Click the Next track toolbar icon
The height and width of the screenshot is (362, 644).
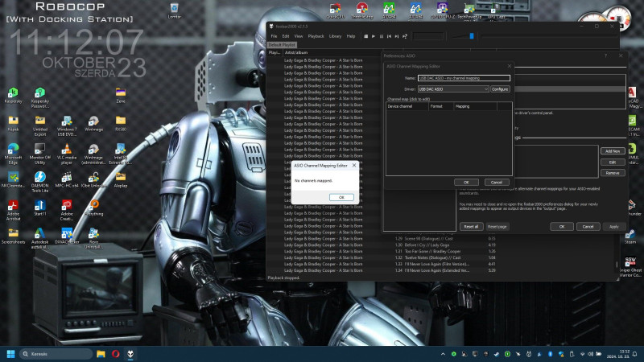click(x=397, y=36)
